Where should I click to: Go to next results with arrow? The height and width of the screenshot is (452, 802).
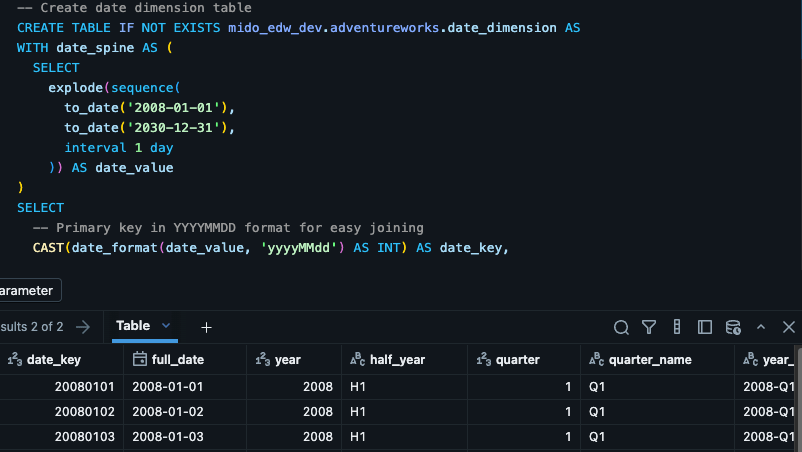83,326
